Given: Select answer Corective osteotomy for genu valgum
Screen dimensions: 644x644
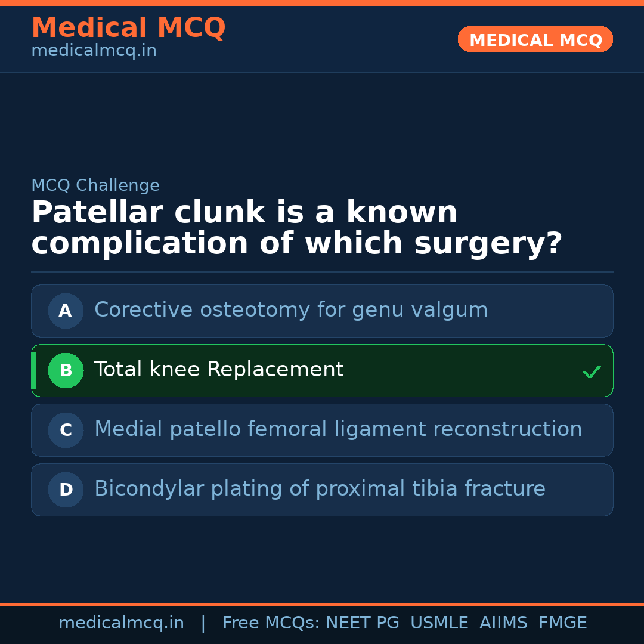Looking at the screenshot, I should [x=291, y=310].
